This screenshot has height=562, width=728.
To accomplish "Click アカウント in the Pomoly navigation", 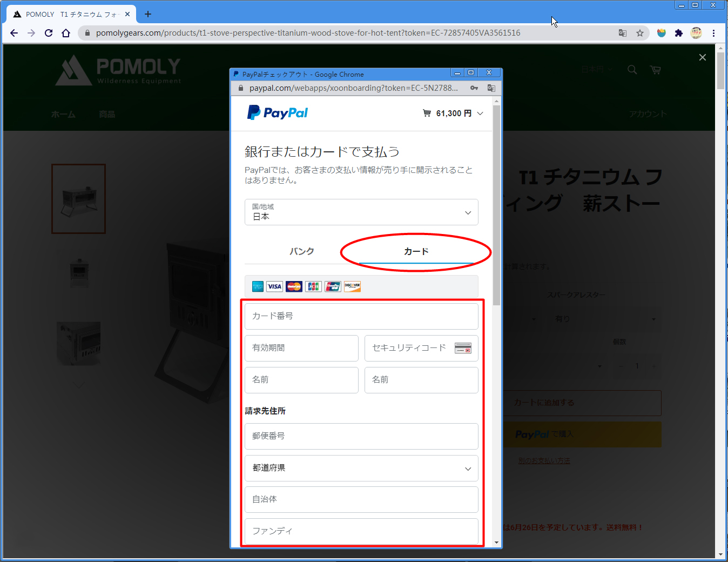I will (x=648, y=114).
